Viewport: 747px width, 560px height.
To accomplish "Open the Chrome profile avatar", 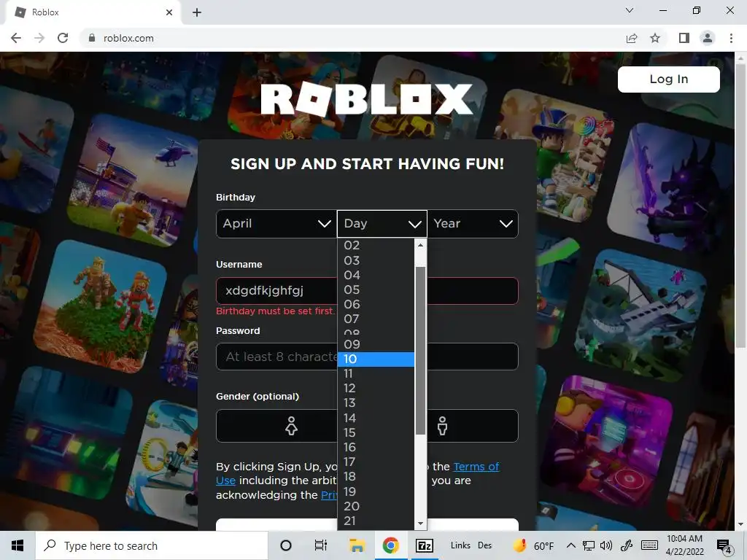I will point(708,38).
